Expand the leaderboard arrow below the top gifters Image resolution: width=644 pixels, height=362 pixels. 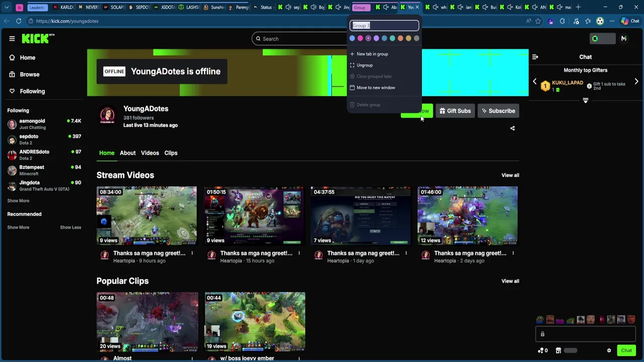point(585,101)
